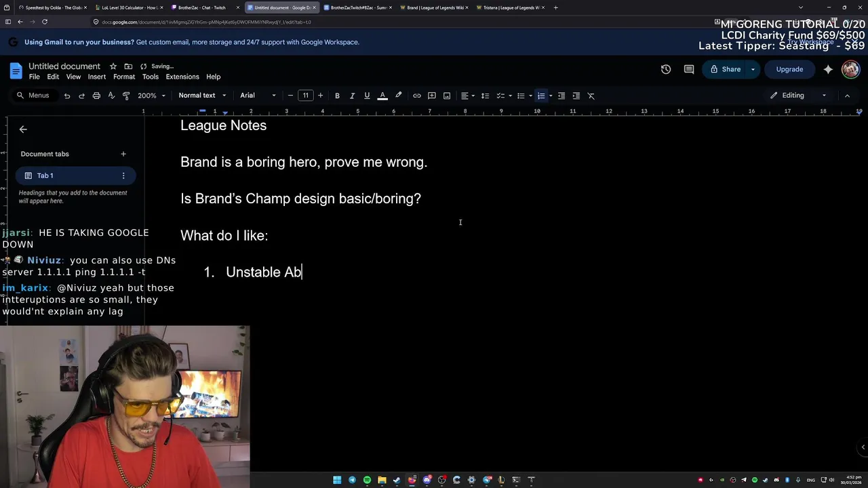Click the Redo arrow in the toolbar
The height and width of the screenshot is (488, 868).
pyautogui.click(x=81, y=96)
